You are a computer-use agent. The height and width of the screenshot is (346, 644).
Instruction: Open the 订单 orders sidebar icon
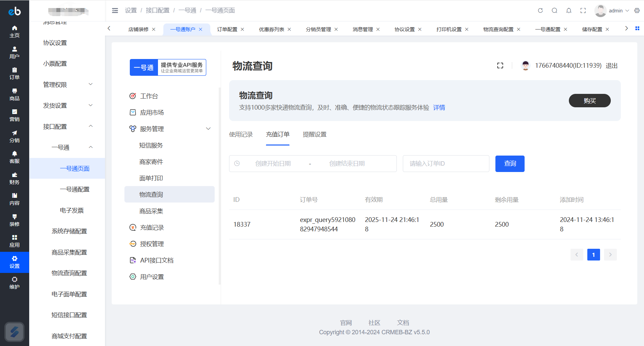(14, 73)
